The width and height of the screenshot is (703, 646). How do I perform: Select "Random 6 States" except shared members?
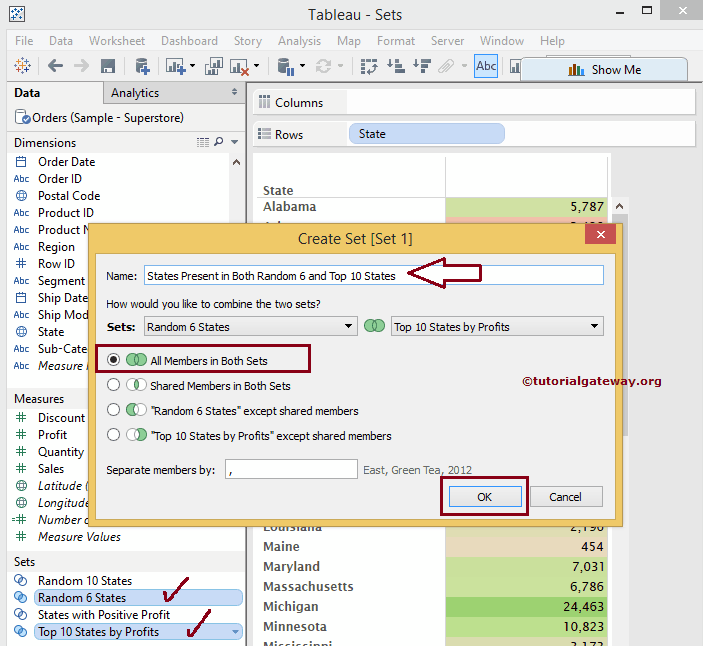pos(114,410)
